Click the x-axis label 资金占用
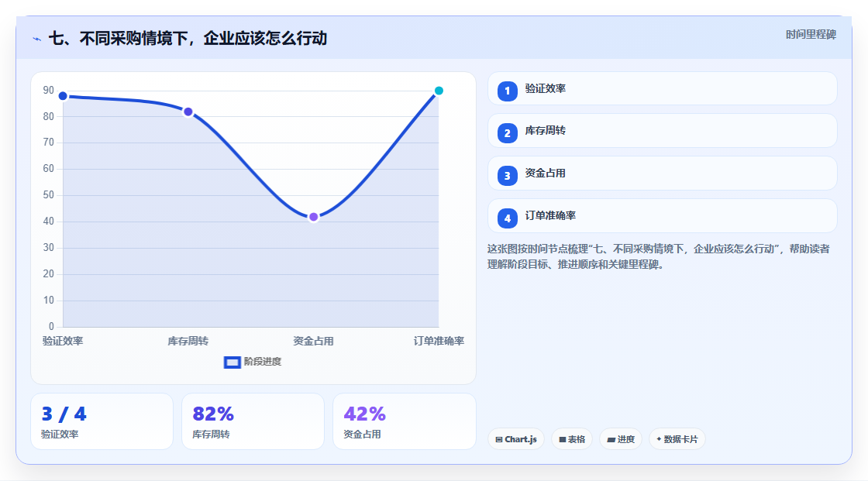 tap(313, 341)
